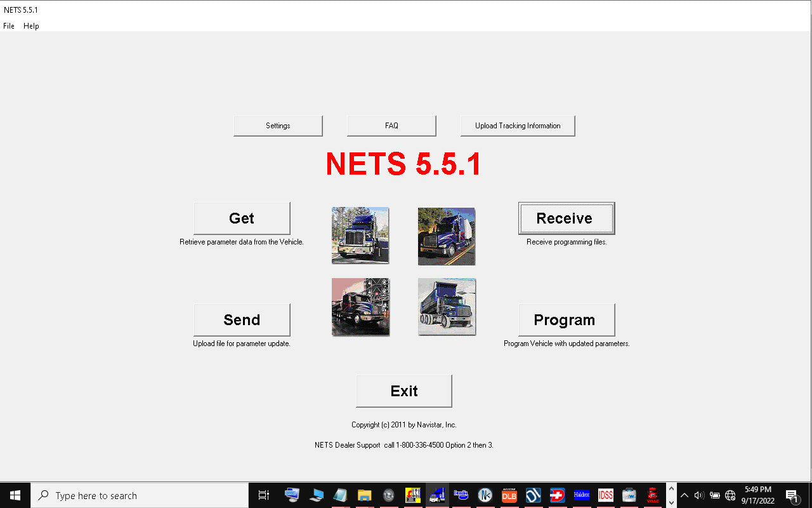Click the battery power tray icon
The height and width of the screenshot is (508, 812).
point(715,495)
